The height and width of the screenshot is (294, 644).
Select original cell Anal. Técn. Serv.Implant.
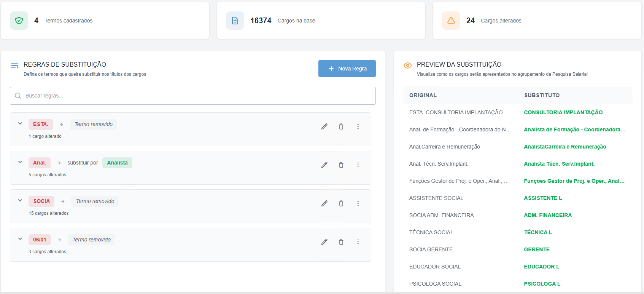[439, 164]
